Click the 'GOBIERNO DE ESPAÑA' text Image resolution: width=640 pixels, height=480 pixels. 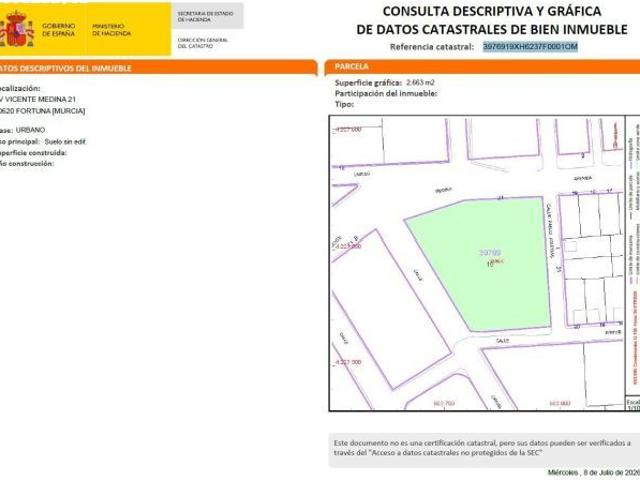tap(59, 30)
